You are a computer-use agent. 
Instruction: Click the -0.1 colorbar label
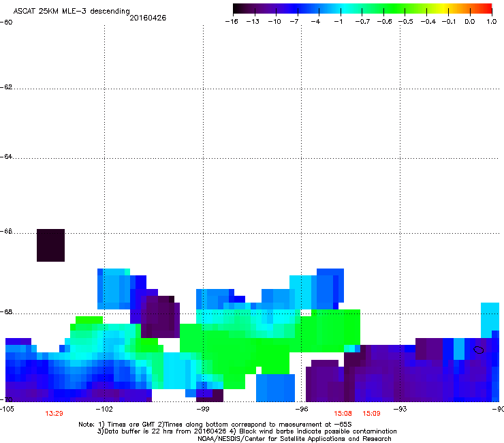click(449, 22)
